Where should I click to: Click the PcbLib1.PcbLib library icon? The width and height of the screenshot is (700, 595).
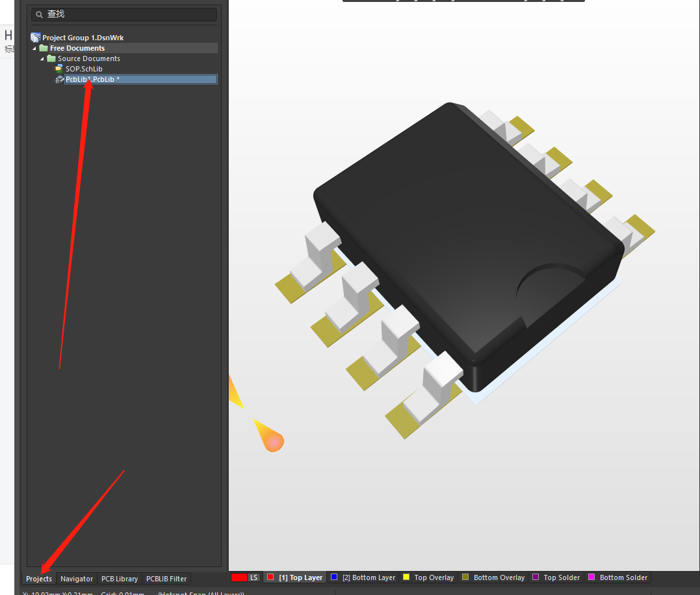point(59,79)
